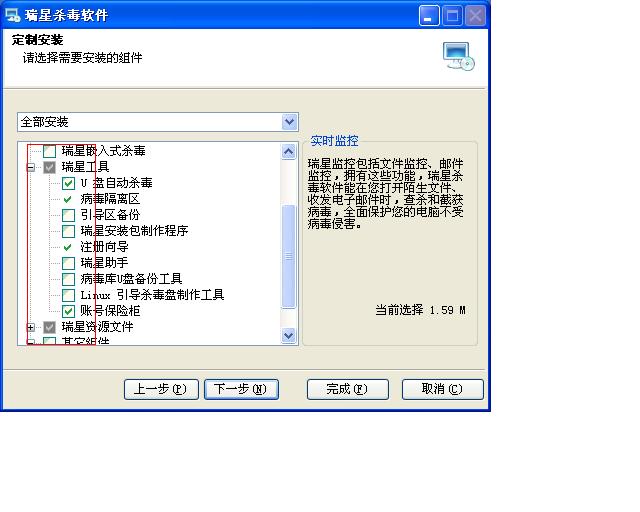
Task: Select the 引导区备份 row label
Action: coord(110,215)
